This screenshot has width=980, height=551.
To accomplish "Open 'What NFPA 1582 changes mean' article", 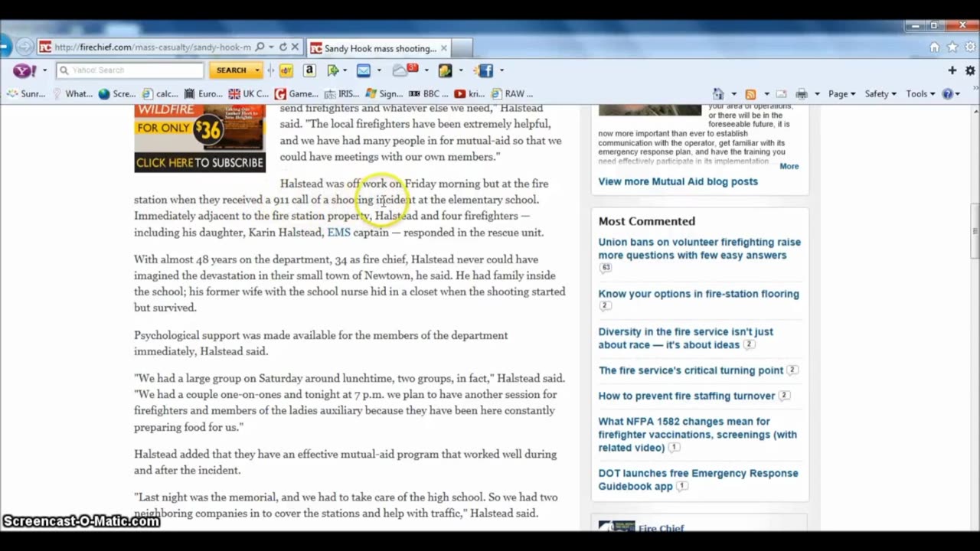I will click(x=697, y=434).
